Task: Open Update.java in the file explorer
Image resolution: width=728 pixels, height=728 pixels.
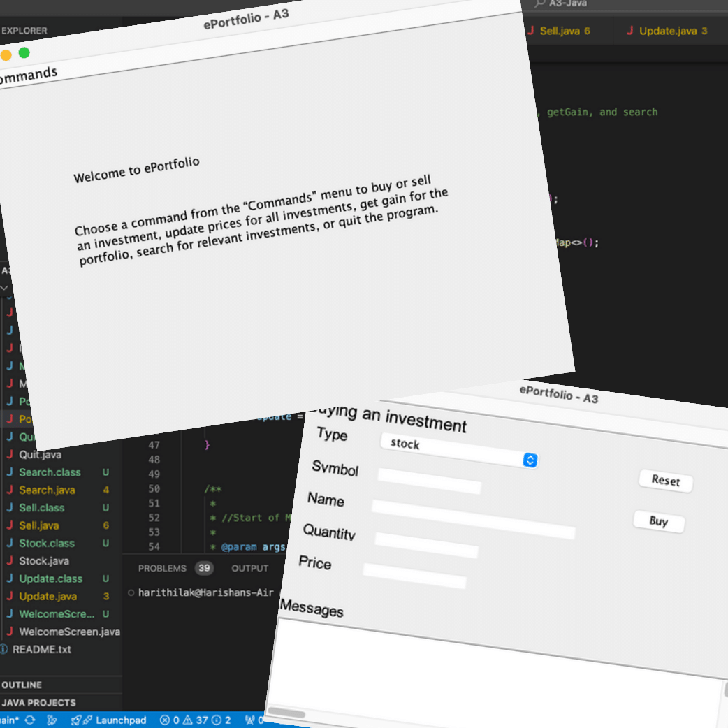Action: [x=48, y=597]
